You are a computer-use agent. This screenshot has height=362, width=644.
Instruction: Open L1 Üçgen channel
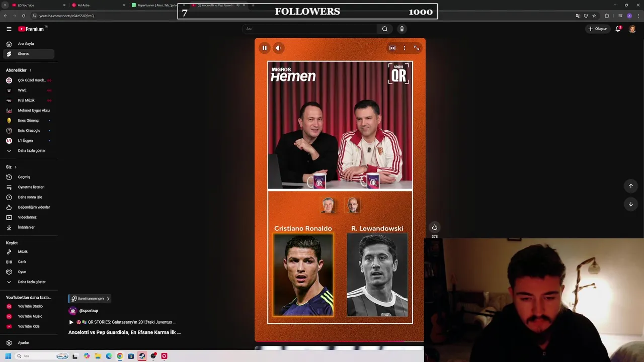tap(29, 141)
